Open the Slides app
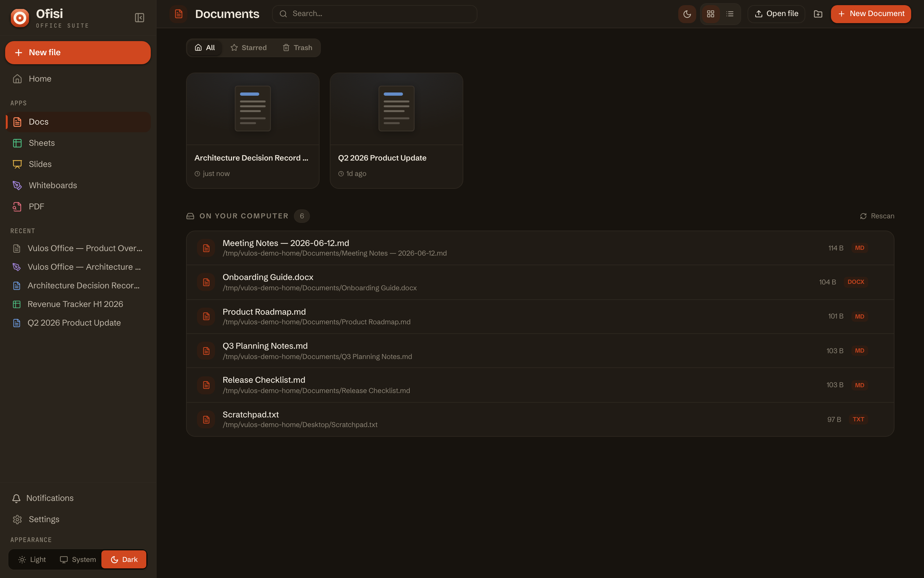 [x=78, y=164]
